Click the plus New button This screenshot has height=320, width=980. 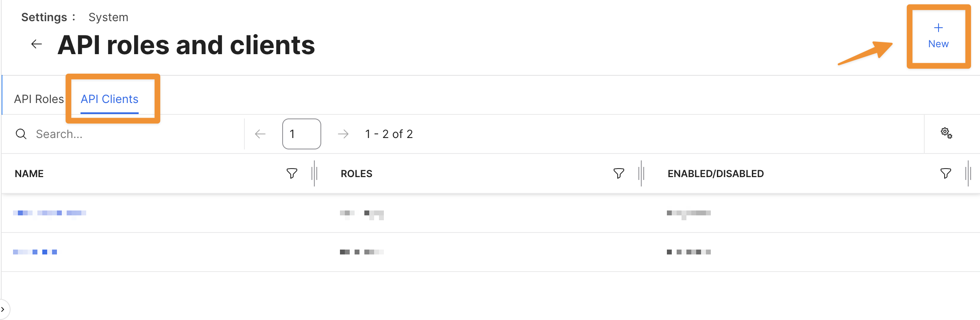coord(938,36)
